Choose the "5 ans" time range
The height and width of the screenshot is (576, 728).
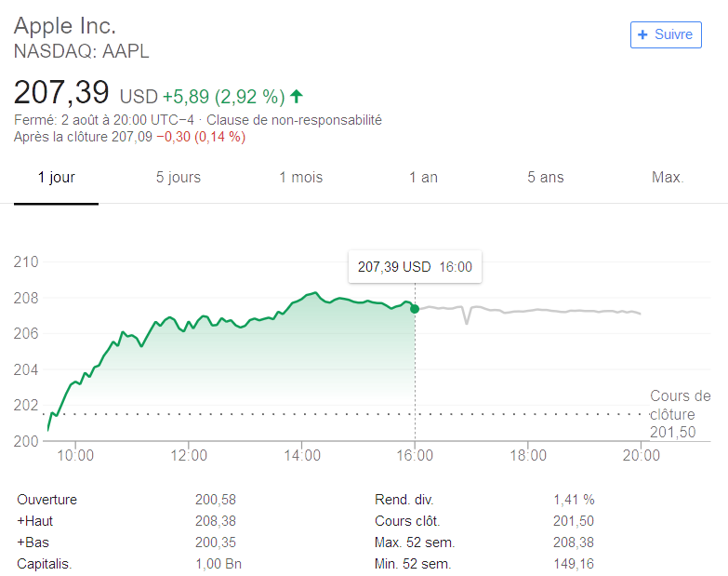[x=546, y=177]
